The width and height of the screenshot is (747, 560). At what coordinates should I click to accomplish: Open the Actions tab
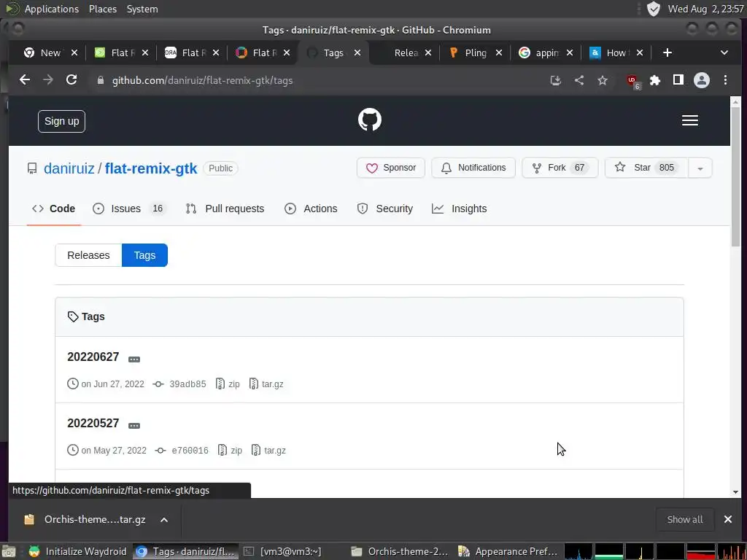click(311, 209)
